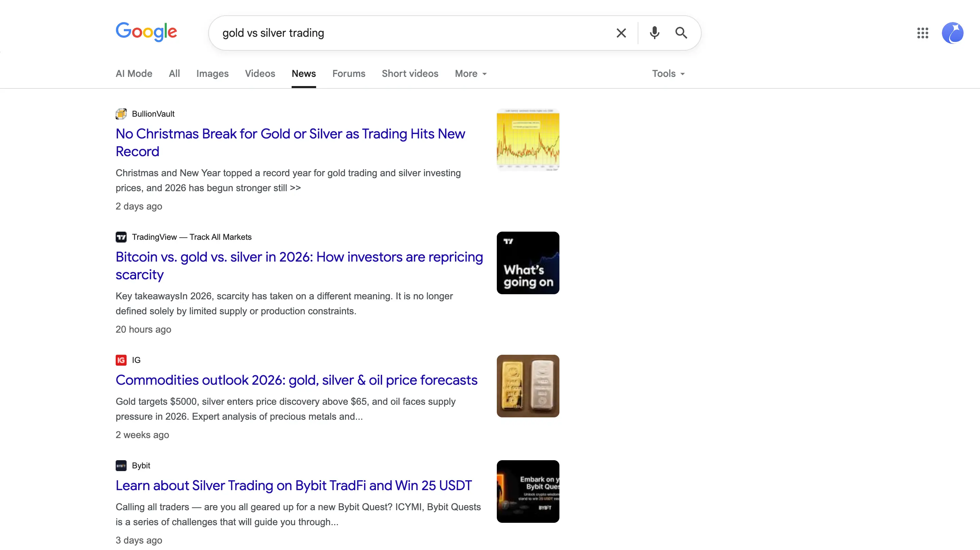
Task: Click the red IG source icon
Action: (x=121, y=360)
